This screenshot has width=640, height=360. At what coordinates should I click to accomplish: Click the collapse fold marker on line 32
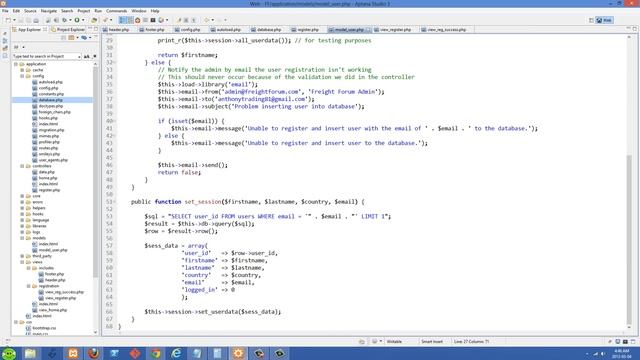(x=114, y=62)
